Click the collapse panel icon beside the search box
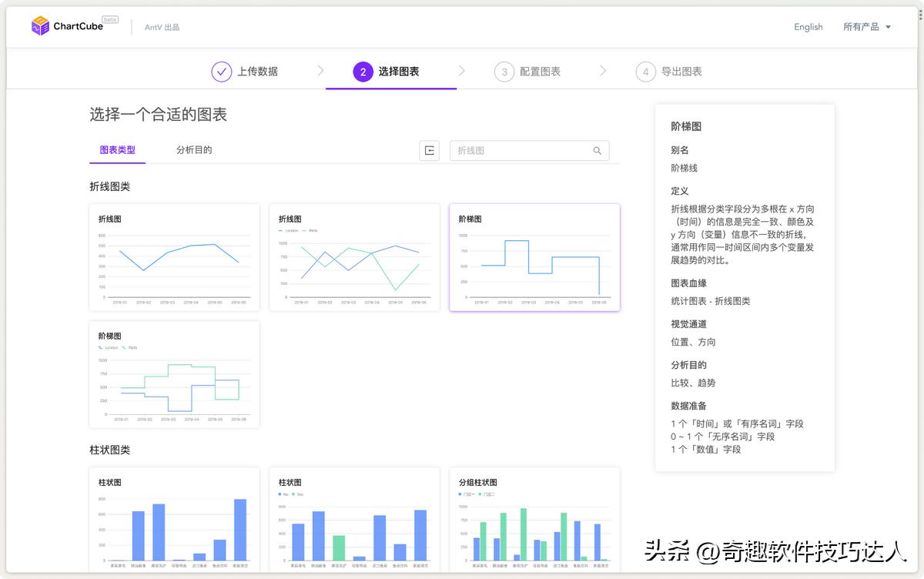The image size is (924, 579). (x=429, y=150)
